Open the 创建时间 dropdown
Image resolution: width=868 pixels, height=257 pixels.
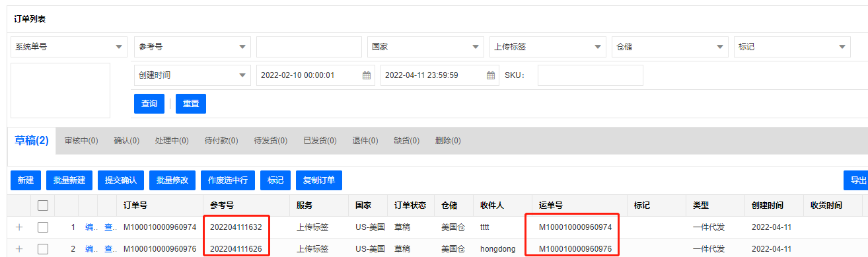coord(192,75)
